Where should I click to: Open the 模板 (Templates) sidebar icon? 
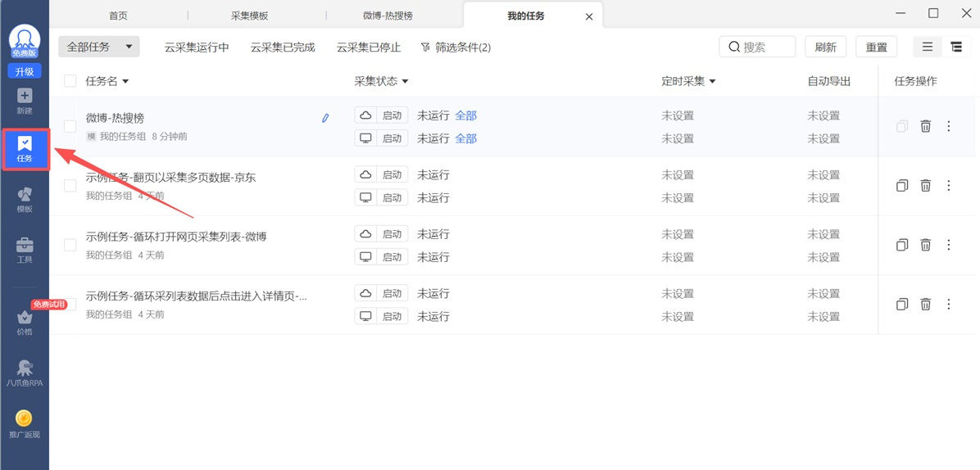pyautogui.click(x=25, y=199)
